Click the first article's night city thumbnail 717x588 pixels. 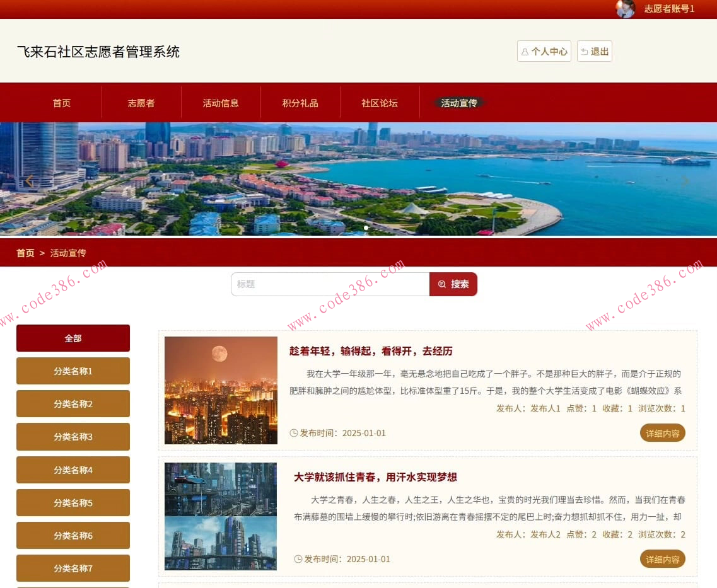(x=220, y=390)
